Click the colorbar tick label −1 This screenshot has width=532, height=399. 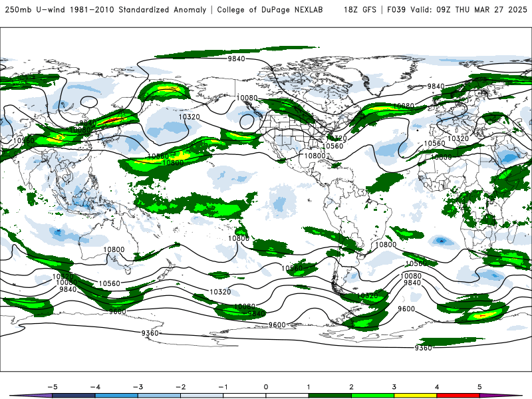(x=223, y=387)
